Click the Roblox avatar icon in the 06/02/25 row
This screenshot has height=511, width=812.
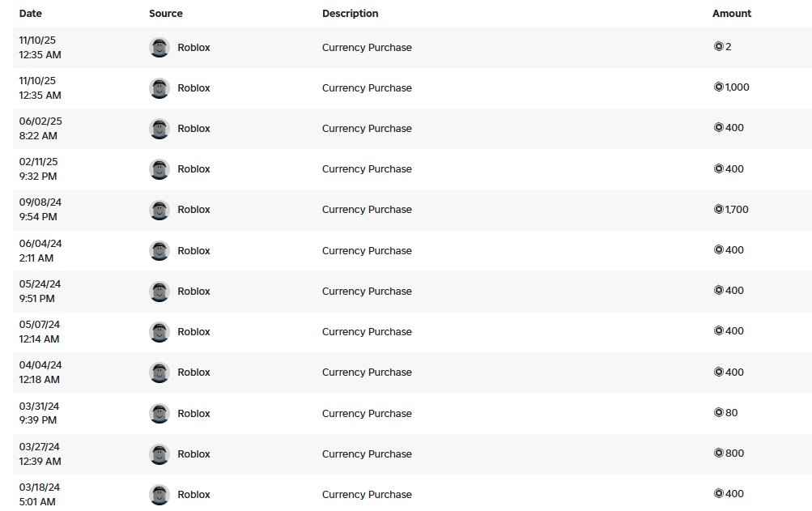[x=159, y=129]
